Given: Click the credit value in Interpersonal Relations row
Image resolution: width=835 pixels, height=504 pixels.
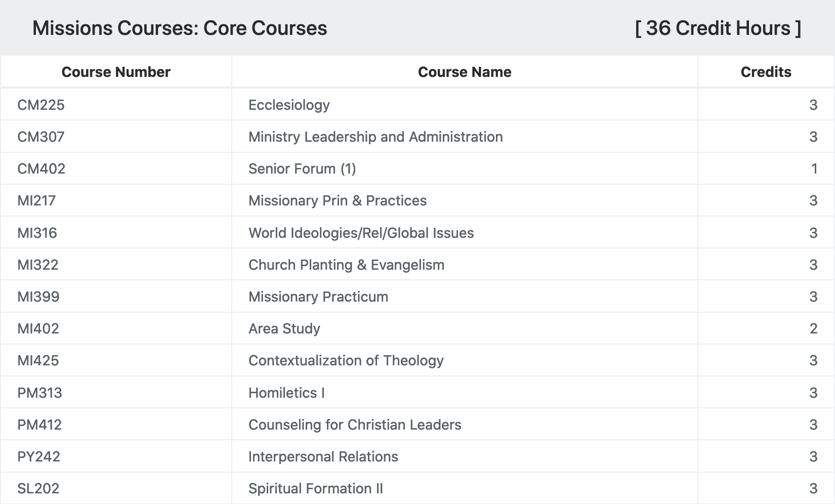Looking at the screenshot, I should click(813, 456).
